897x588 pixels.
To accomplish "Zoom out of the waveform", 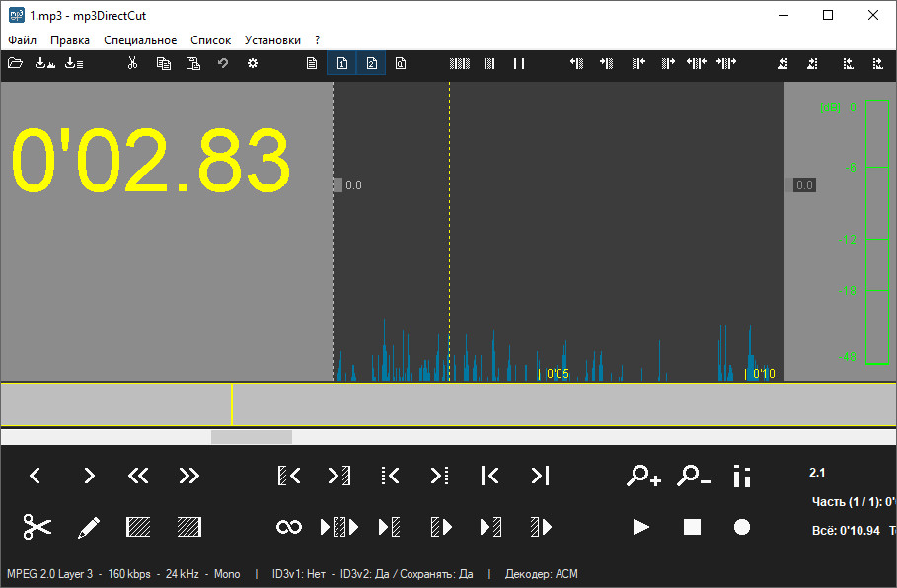I will [x=695, y=476].
